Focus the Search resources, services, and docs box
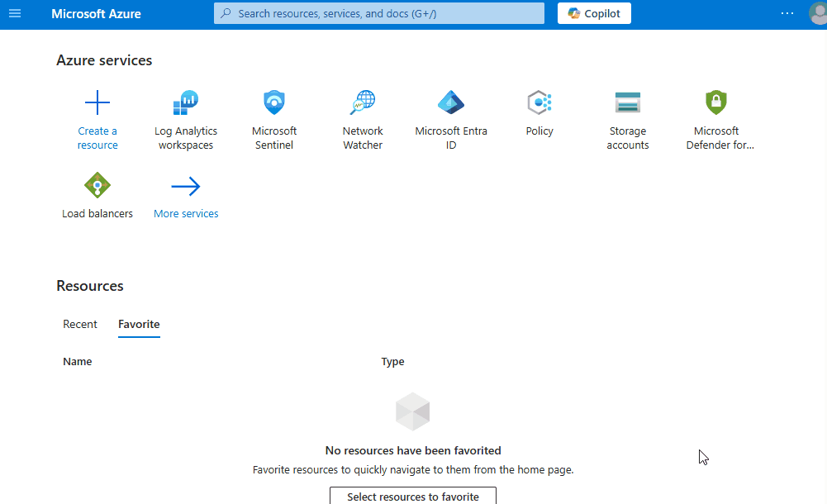The image size is (827, 504). [378, 13]
